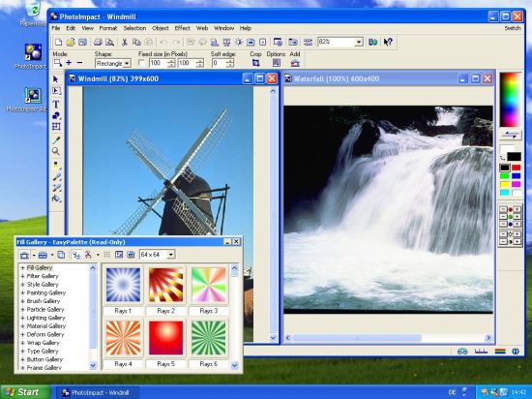Viewport: 532px width, 399px height.
Task: Click the add-to-selection plus mode
Action: 69,63
